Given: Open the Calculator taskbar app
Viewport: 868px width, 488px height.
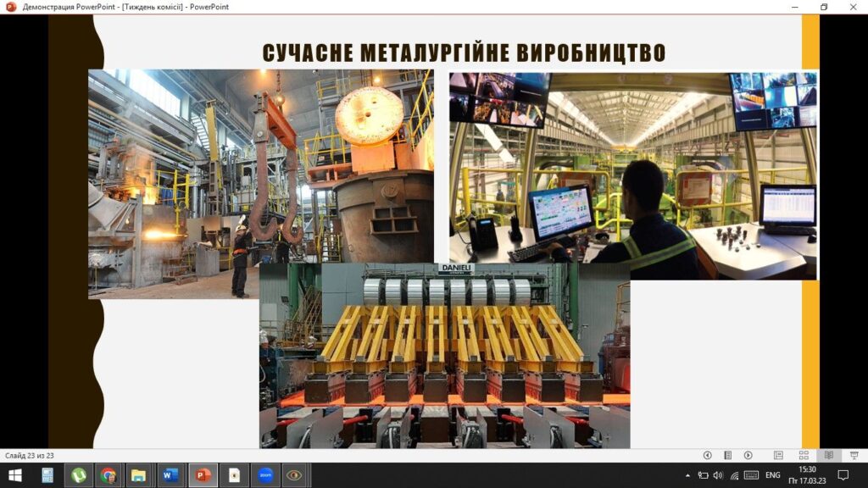Looking at the screenshot, I should pos(47,475).
